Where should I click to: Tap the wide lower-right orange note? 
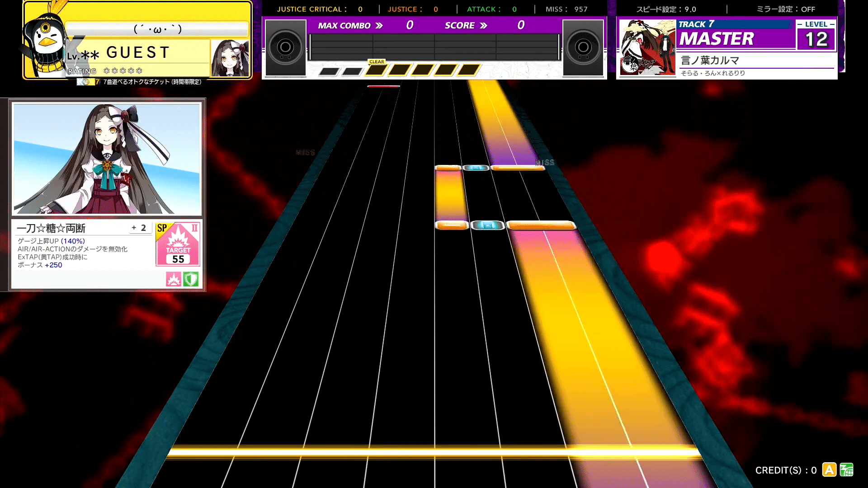pyautogui.click(x=541, y=225)
